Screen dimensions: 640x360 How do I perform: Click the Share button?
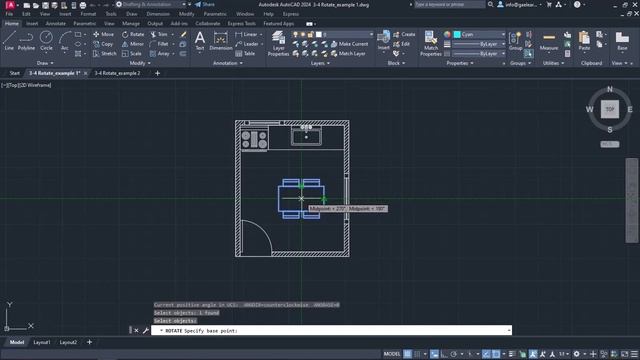(204, 4)
